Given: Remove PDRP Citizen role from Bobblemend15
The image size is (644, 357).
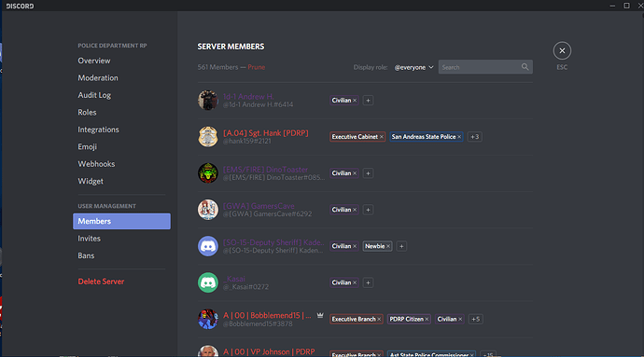Looking at the screenshot, I should pyautogui.click(x=427, y=319).
